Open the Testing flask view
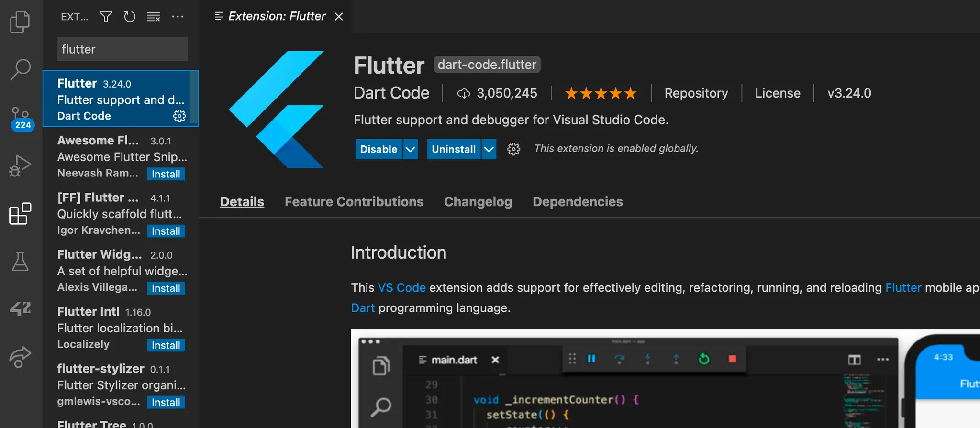 20,261
